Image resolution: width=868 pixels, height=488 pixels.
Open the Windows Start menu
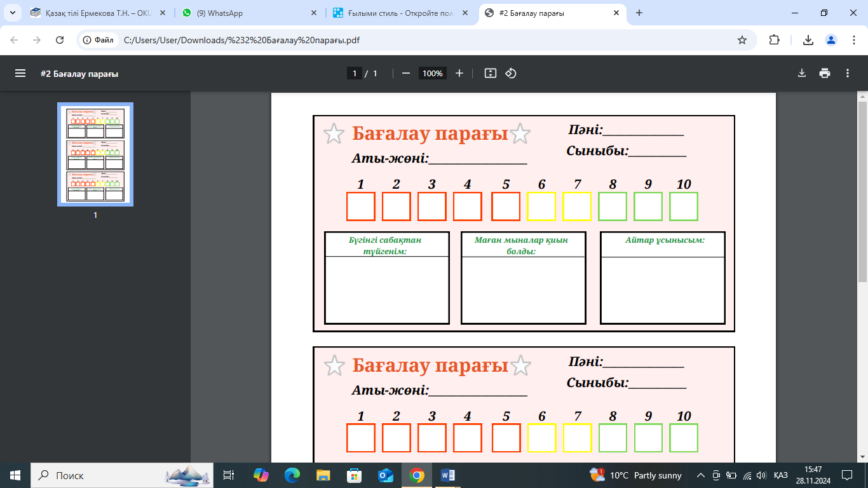tap(15, 475)
